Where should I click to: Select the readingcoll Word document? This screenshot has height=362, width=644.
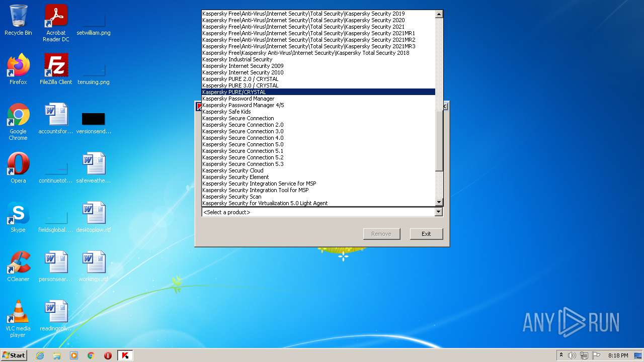pyautogui.click(x=56, y=316)
